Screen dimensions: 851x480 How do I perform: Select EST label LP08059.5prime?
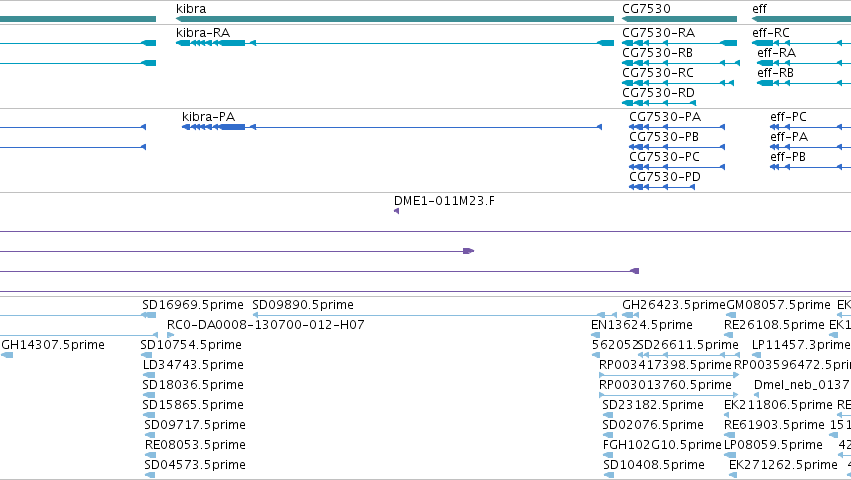773,445
